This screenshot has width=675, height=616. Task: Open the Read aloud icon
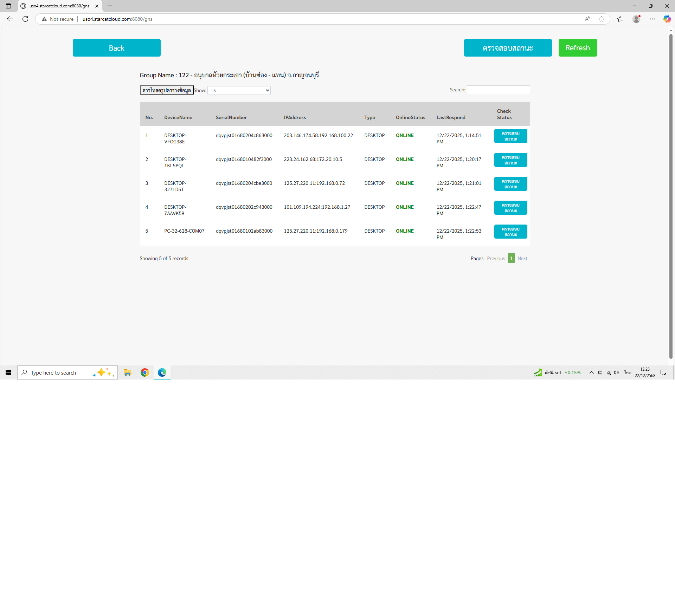point(587,19)
